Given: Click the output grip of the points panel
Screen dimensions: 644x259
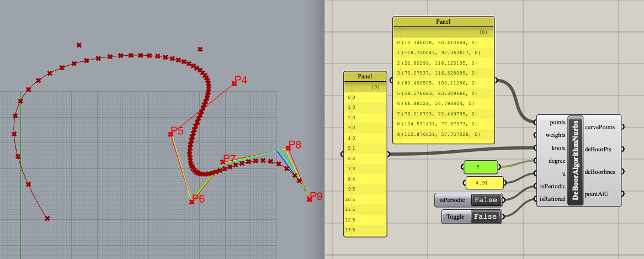Looking at the screenshot, I should tap(496, 80).
